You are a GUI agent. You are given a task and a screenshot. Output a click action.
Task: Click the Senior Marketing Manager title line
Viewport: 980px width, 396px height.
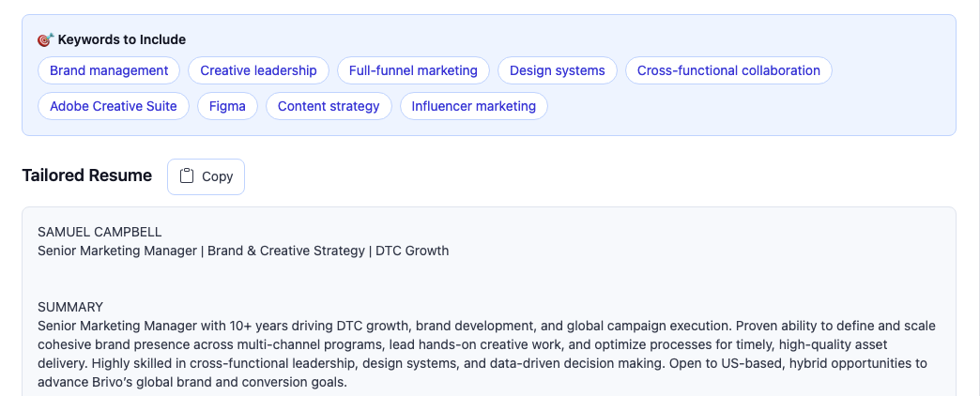[243, 251]
